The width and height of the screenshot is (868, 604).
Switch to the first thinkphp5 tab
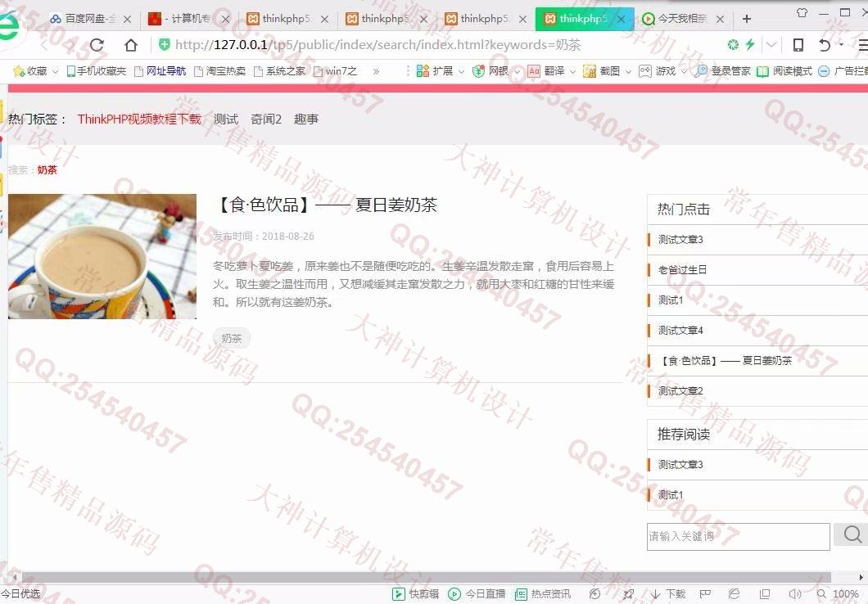click(x=287, y=19)
